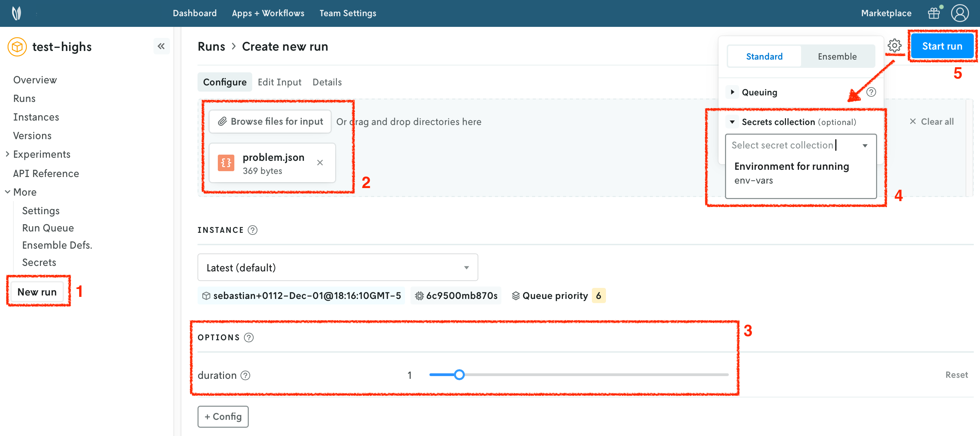Click the Instance help question icon
The height and width of the screenshot is (436, 980).
[253, 230]
